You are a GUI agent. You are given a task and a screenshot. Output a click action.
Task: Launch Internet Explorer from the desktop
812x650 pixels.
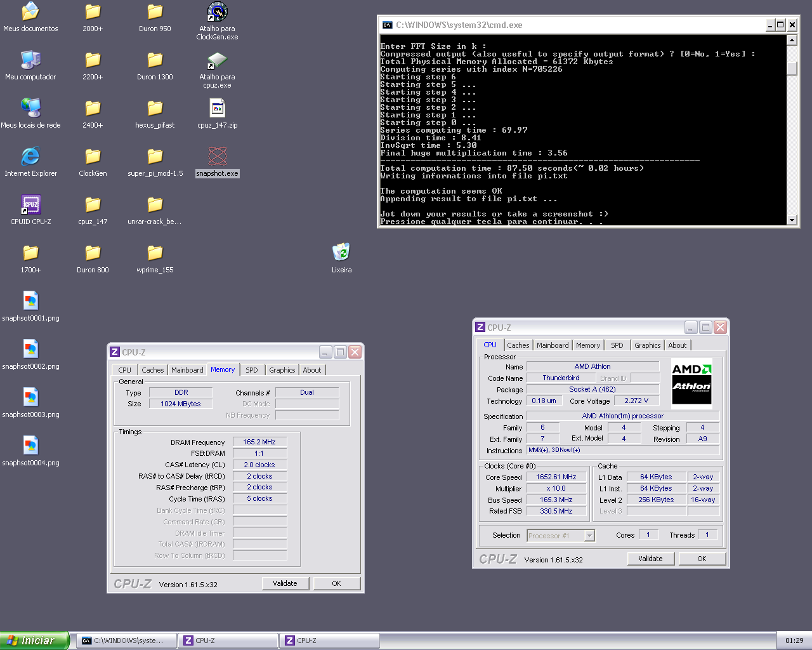coord(30,162)
